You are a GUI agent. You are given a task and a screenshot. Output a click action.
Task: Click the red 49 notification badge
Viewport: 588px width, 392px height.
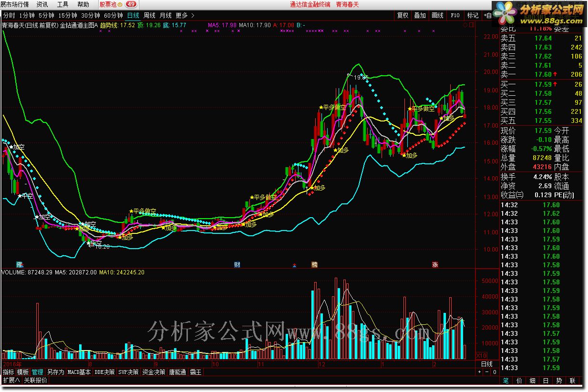click(131, 4)
